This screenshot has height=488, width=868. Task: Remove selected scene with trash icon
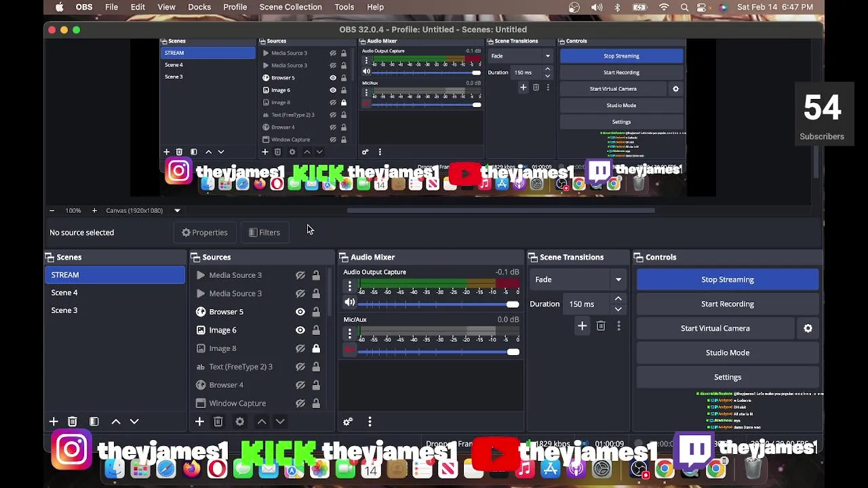[x=73, y=422]
